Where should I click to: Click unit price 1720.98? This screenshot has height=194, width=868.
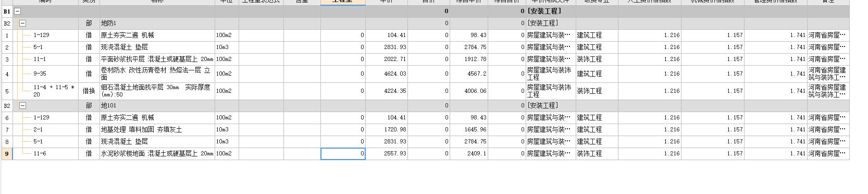point(395,130)
